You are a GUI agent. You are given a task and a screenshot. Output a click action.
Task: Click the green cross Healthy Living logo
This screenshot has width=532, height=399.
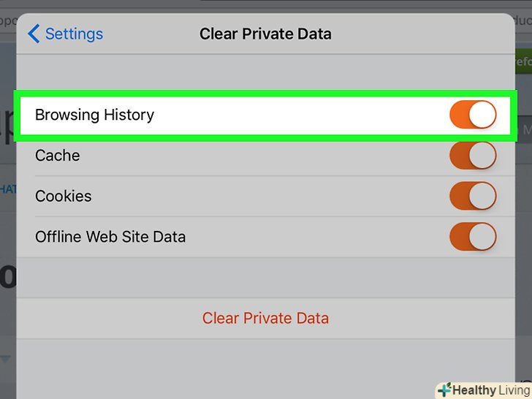[444, 390]
